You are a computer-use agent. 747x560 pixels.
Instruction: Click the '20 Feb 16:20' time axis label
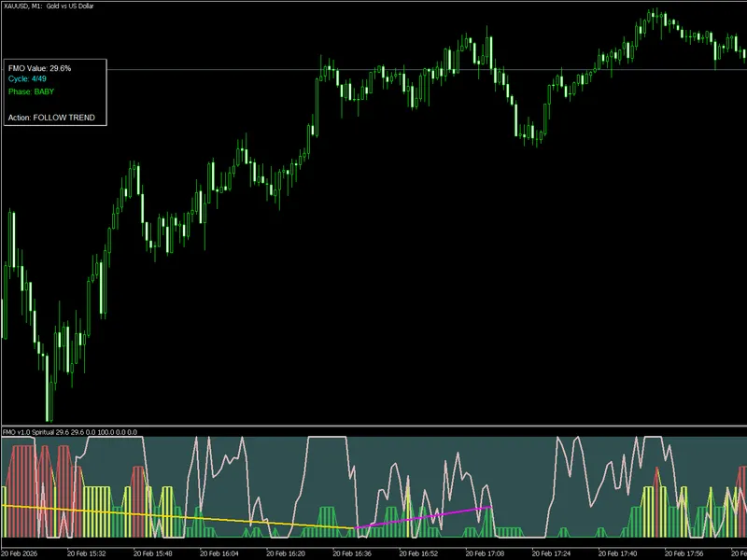click(x=286, y=553)
